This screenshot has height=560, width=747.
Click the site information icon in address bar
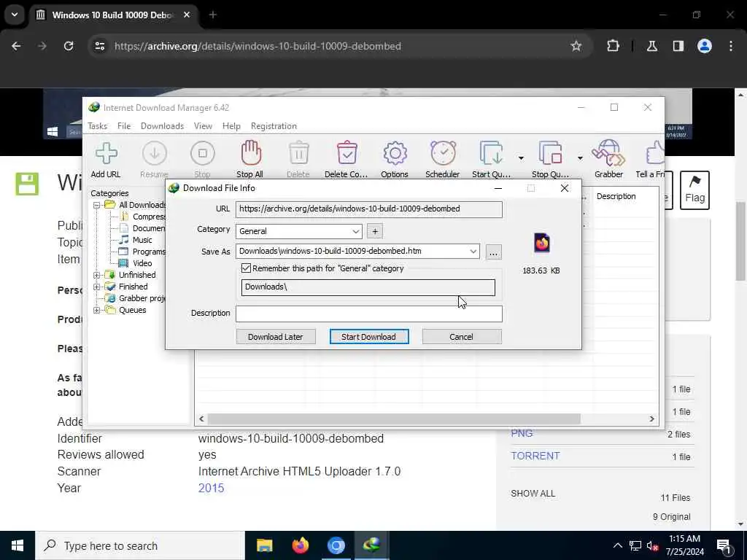point(100,46)
